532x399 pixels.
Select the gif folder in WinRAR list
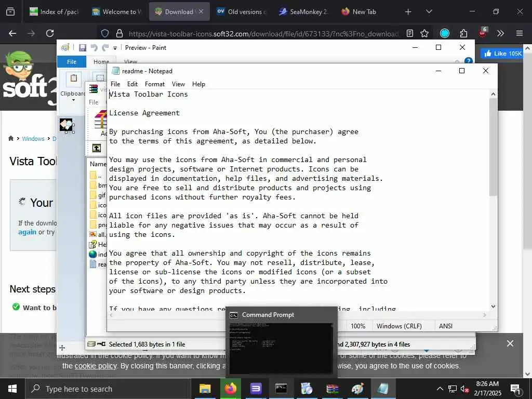coord(98,195)
